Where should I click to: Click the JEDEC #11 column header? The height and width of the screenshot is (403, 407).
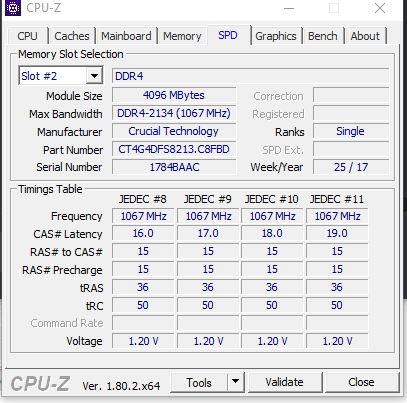point(337,199)
